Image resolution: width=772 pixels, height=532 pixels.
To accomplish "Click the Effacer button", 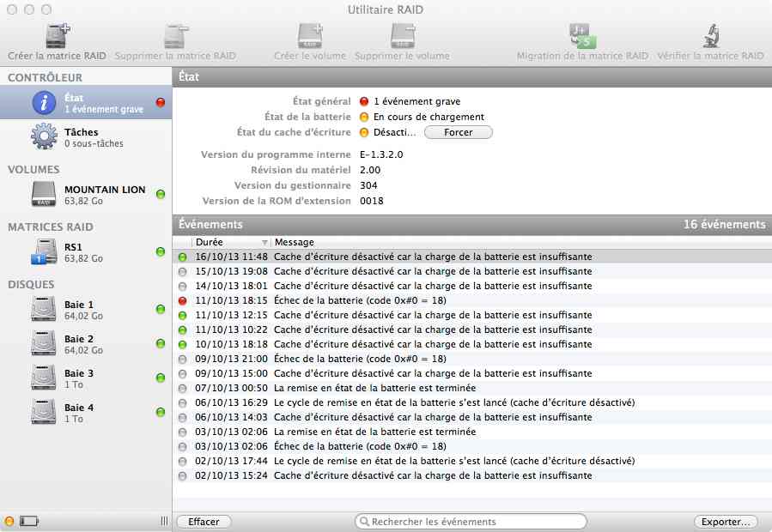I will (x=204, y=522).
